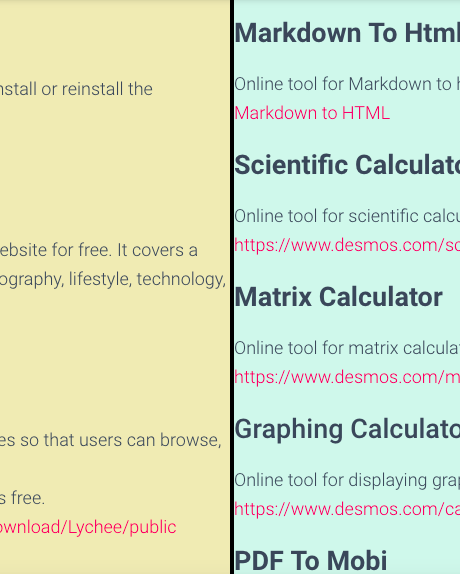
Task: Click the 'install or reinstall the' text line
Action: (x=76, y=89)
